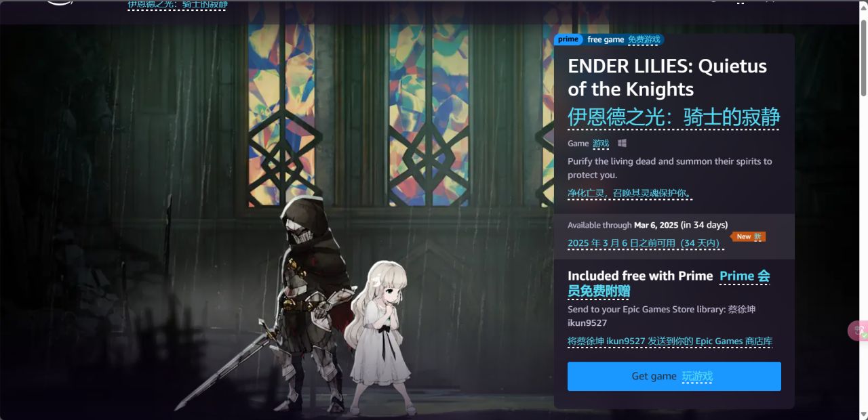Click the ENDER LILIES: Quietus of the Knights title
This screenshot has width=868, height=420.
(x=667, y=77)
